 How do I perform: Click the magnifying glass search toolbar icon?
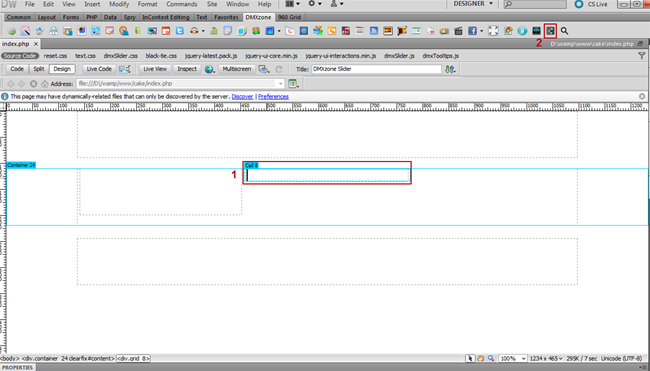point(564,31)
